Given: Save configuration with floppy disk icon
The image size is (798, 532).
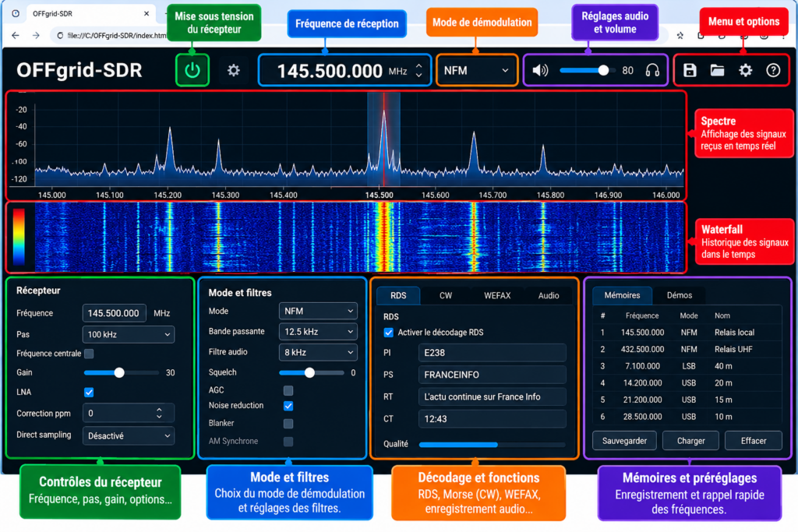Looking at the screenshot, I should [x=690, y=70].
